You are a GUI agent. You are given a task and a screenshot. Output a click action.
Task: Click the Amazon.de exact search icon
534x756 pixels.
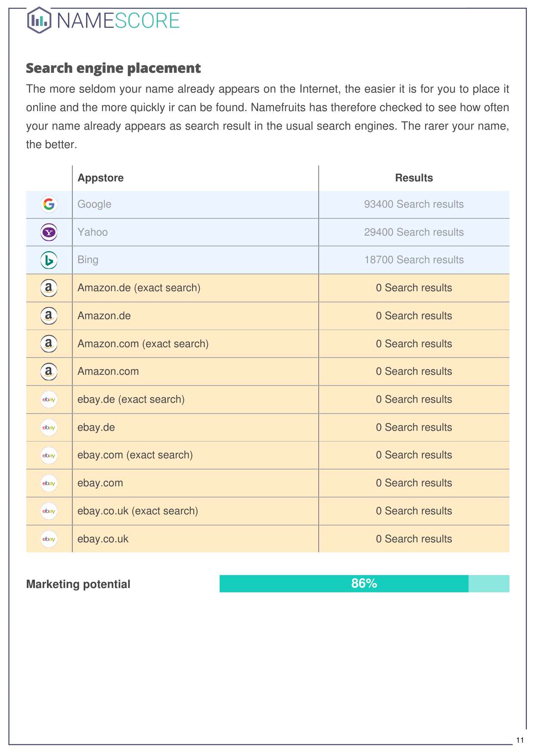pyautogui.click(x=49, y=288)
